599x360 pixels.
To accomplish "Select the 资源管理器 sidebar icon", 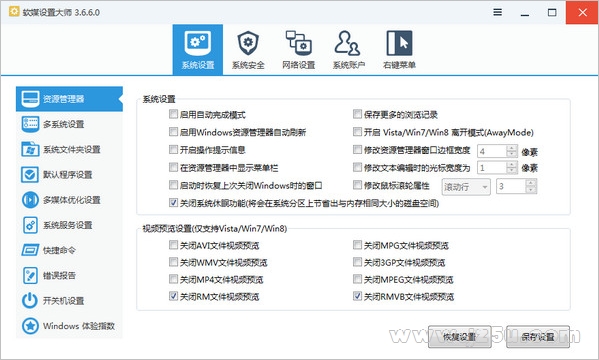I will click(30, 99).
